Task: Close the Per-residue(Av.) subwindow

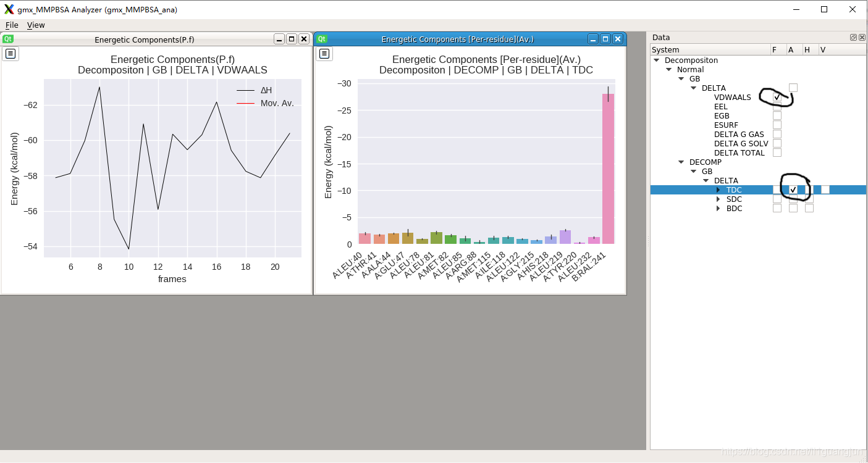Action: 618,39
